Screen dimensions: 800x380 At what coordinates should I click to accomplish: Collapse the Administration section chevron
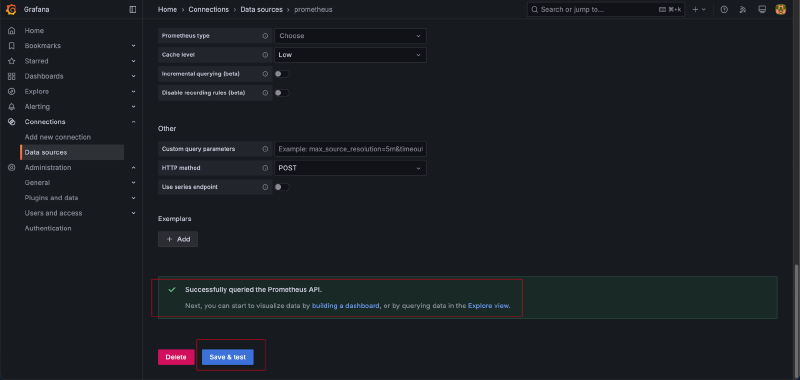coord(133,168)
